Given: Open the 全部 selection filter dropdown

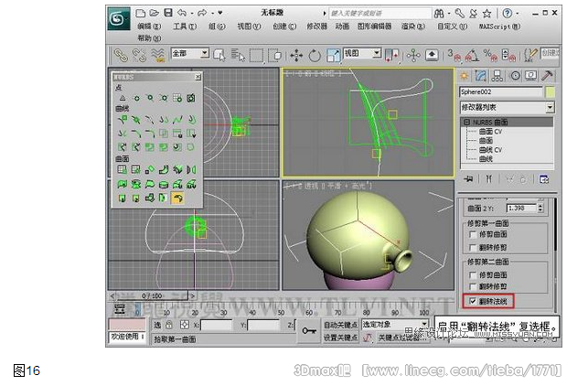Looking at the screenshot, I should (x=204, y=53).
